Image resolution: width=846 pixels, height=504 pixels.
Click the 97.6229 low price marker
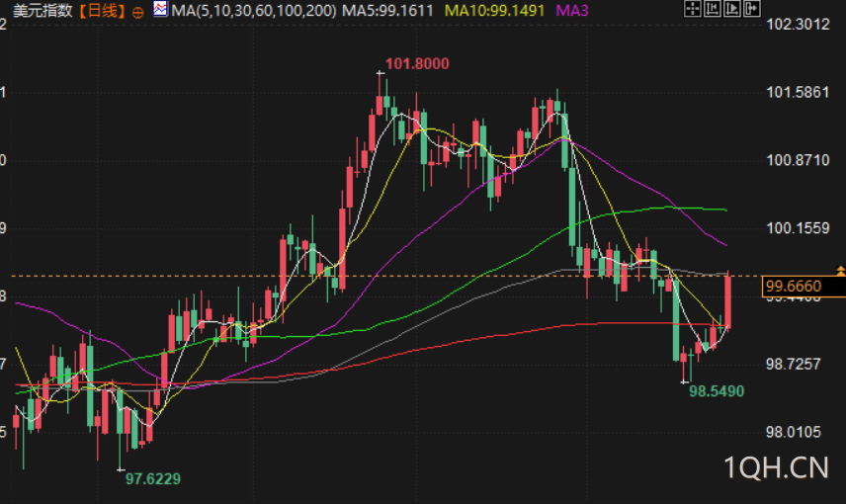click(x=152, y=478)
